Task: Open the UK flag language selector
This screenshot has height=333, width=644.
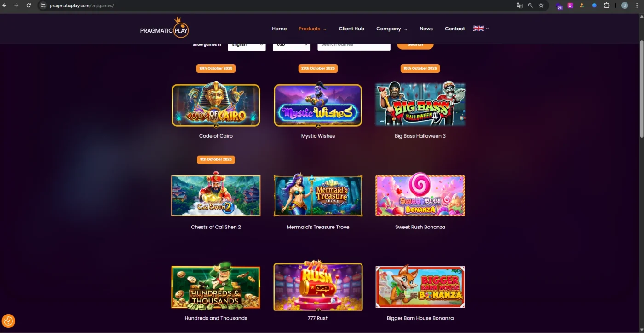Action: point(481,28)
